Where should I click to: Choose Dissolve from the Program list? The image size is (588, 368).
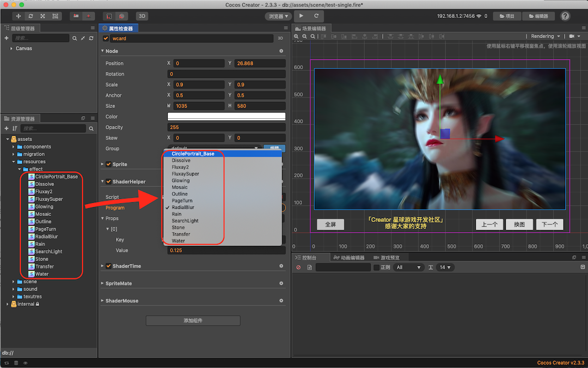coord(181,161)
